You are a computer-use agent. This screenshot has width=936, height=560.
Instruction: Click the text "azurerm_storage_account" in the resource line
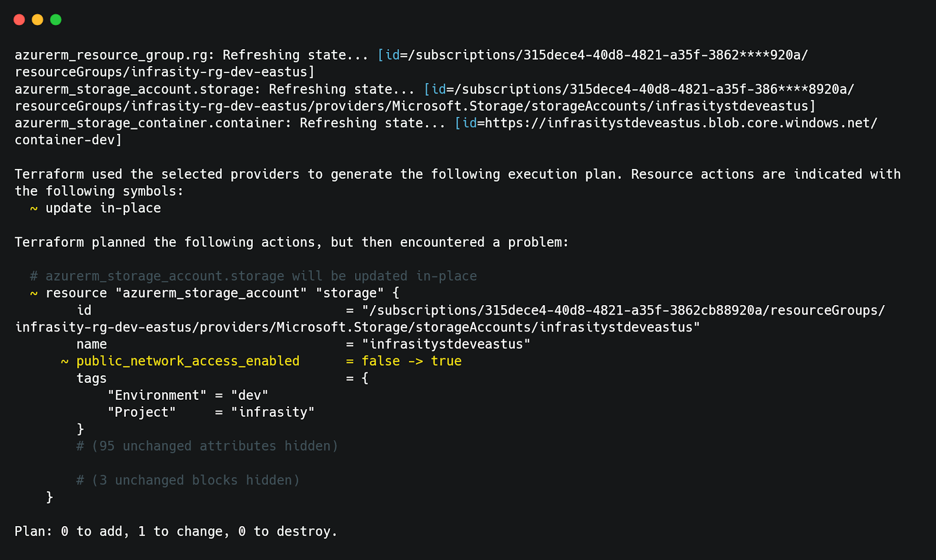[211, 293]
